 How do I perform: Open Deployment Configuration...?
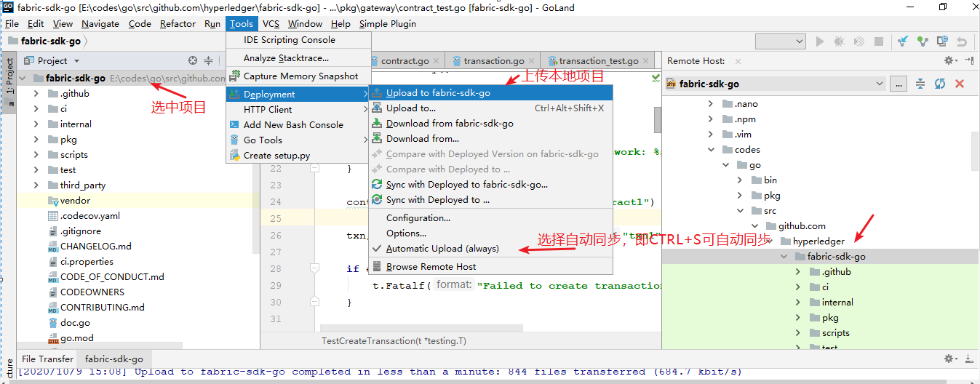click(x=491, y=217)
